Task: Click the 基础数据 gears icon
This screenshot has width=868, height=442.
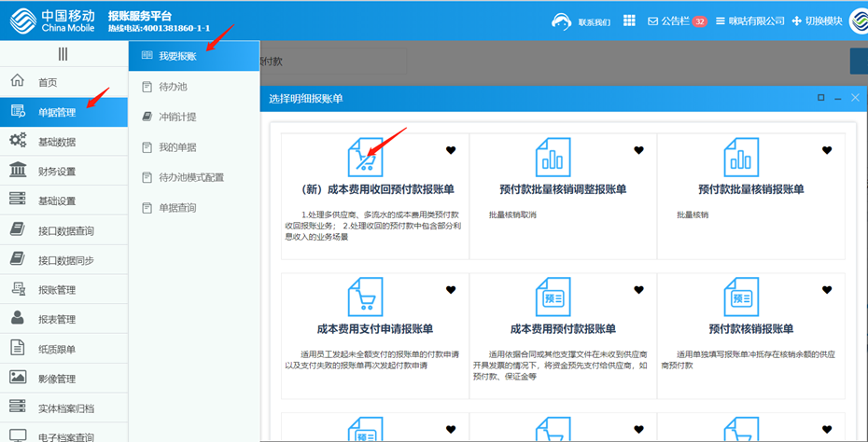Action: pyautogui.click(x=18, y=140)
